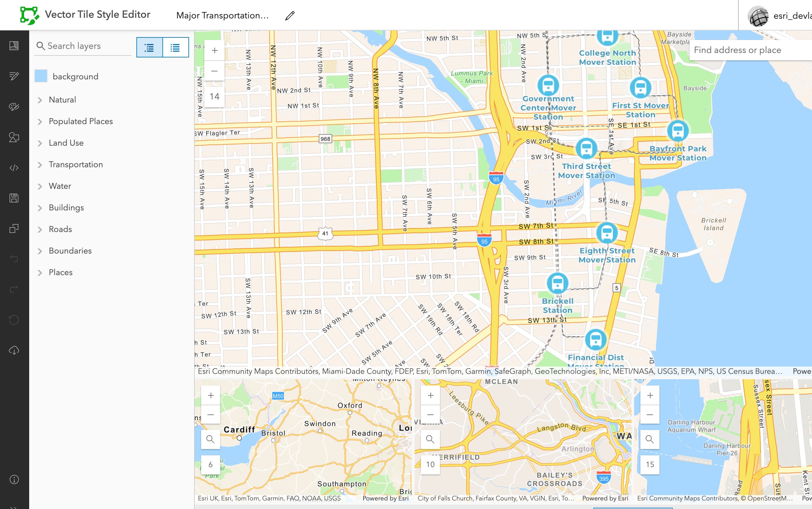Click search icon on Darling Harbour preview map

650,439
